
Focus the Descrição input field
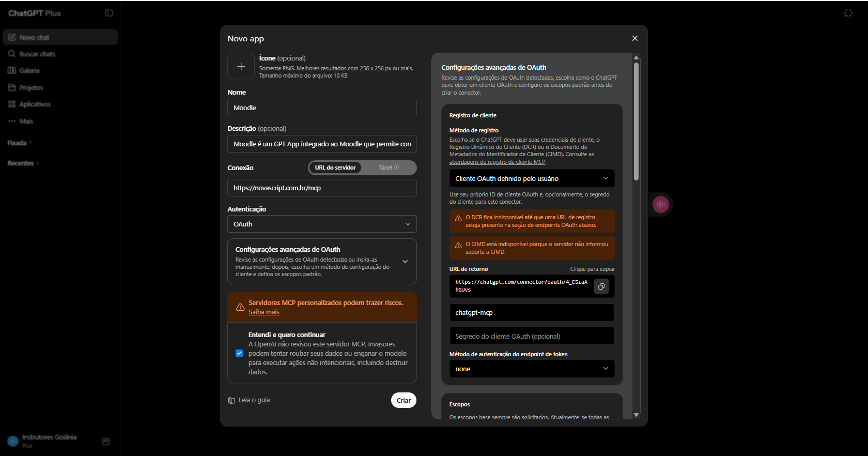322,144
